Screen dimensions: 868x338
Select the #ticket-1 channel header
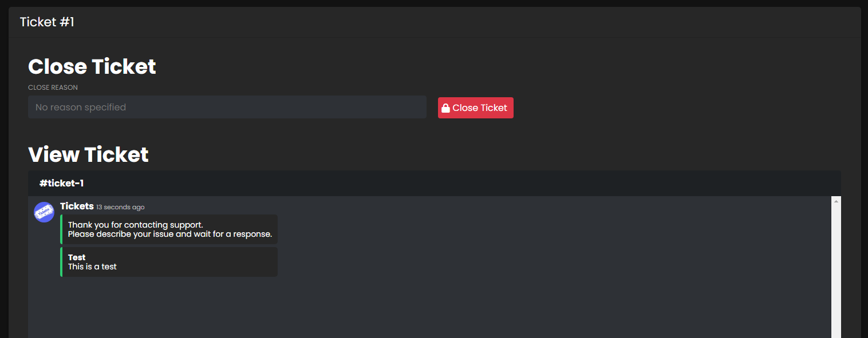point(62,183)
